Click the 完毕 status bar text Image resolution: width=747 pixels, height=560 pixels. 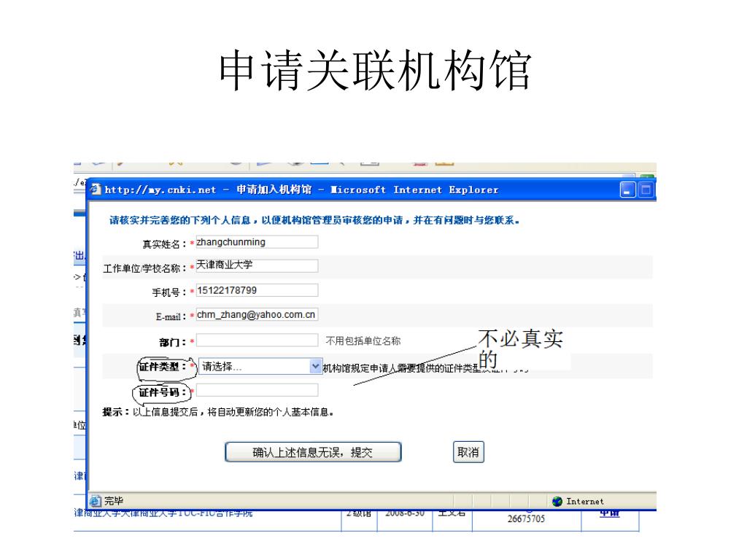[114, 501]
